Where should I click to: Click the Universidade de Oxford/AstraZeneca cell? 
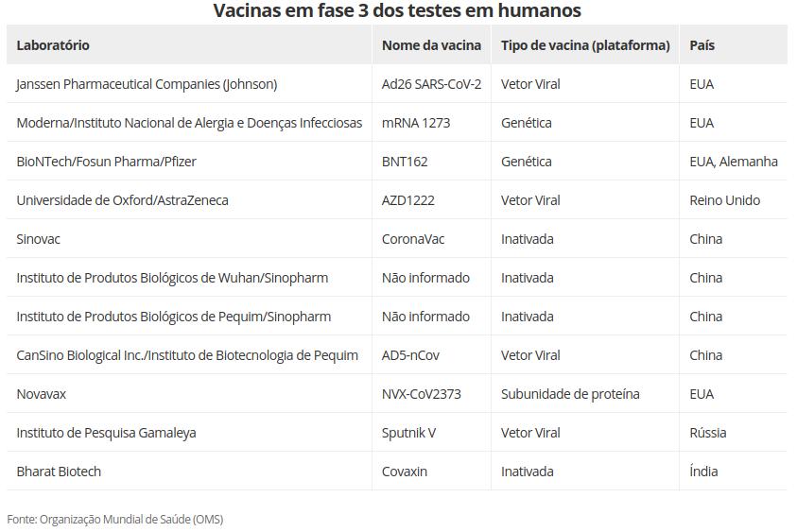[122, 200]
